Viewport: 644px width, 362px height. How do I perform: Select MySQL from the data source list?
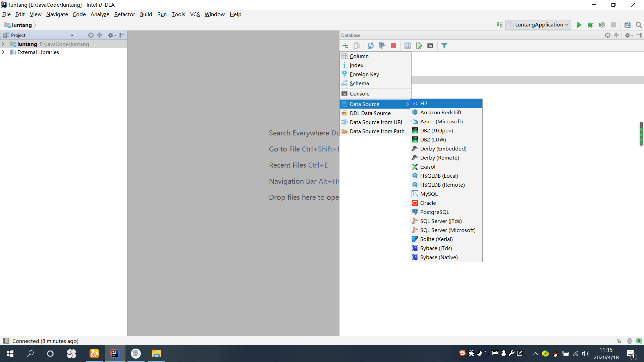click(x=429, y=194)
